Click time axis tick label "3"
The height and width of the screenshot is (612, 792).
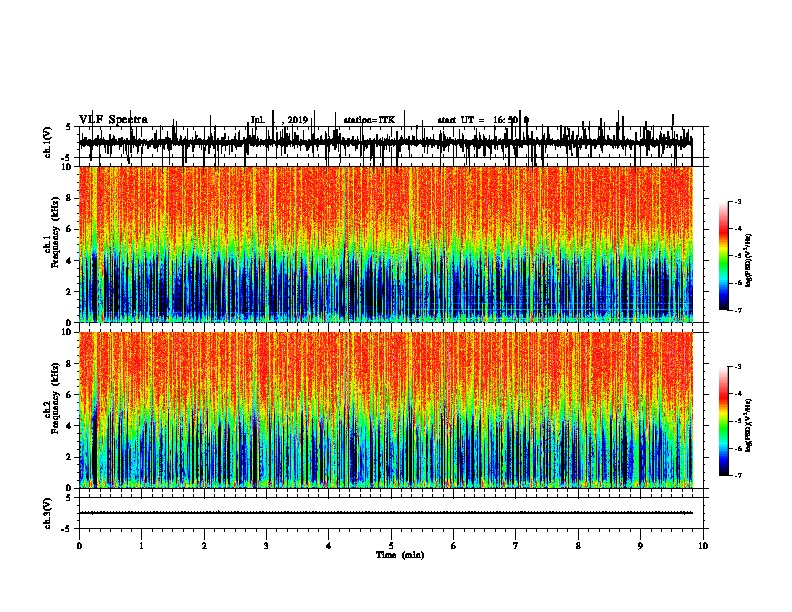click(x=266, y=546)
